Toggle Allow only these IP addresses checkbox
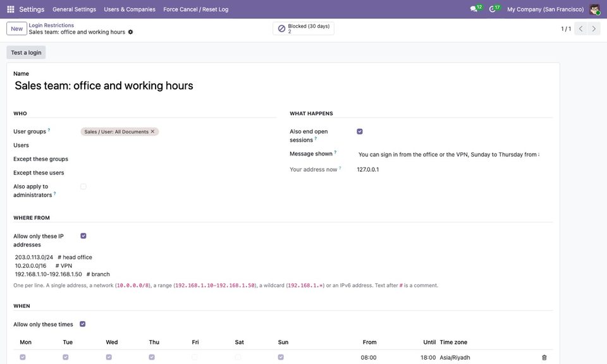Image resolution: width=607 pixels, height=364 pixels. tap(83, 236)
